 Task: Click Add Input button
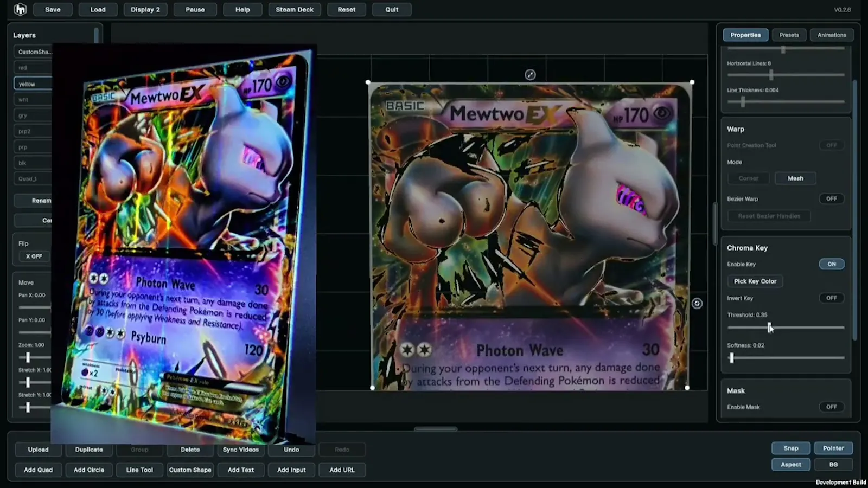pos(291,470)
